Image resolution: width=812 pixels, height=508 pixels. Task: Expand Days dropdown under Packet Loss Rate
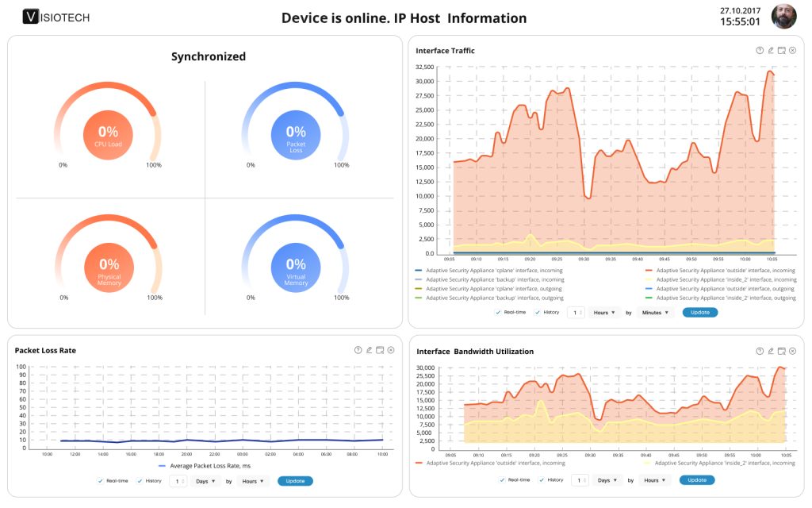pyautogui.click(x=205, y=481)
